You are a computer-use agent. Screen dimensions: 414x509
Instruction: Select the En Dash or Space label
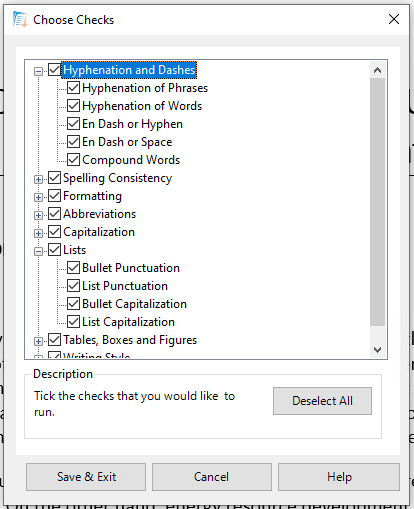[x=127, y=142]
